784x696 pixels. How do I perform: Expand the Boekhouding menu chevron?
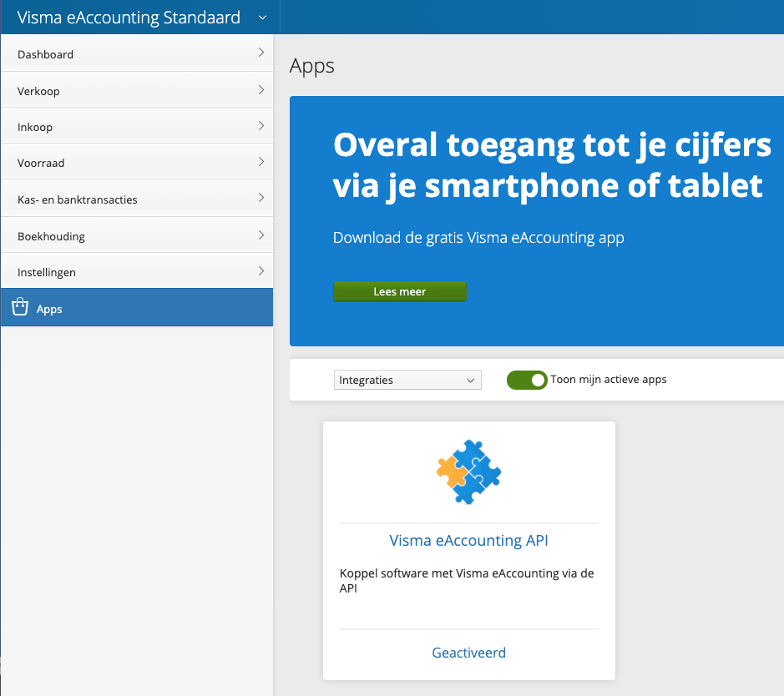(261, 235)
